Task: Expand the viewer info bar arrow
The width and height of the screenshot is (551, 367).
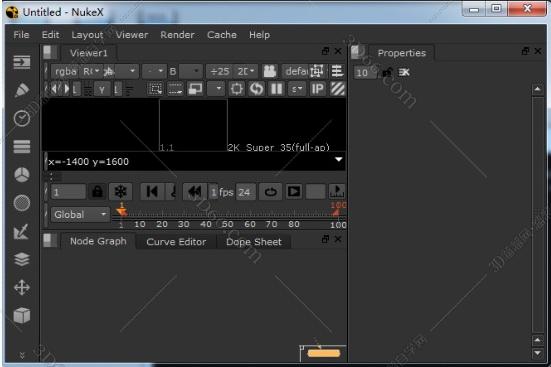Action: pos(338,160)
